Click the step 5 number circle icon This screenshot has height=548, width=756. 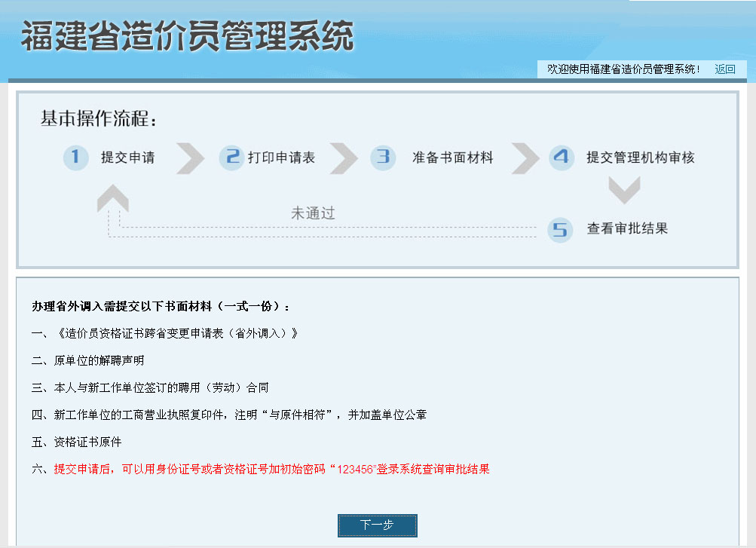pos(560,228)
